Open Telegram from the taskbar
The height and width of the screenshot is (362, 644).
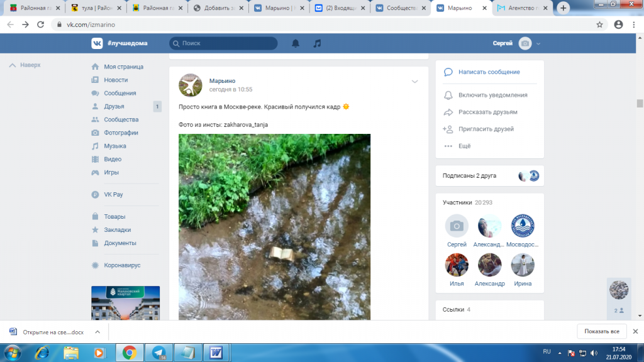pos(158,353)
